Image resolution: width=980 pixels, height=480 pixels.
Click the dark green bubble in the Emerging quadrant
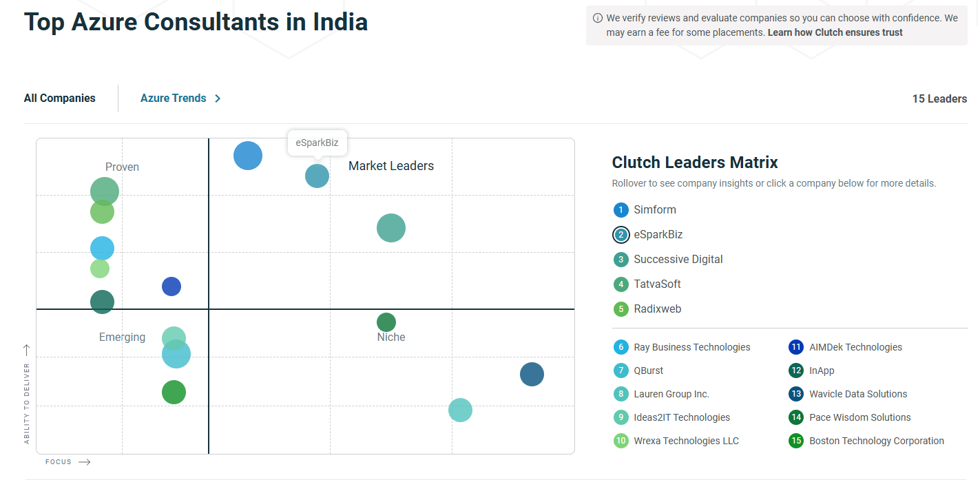(x=174, y=392)
